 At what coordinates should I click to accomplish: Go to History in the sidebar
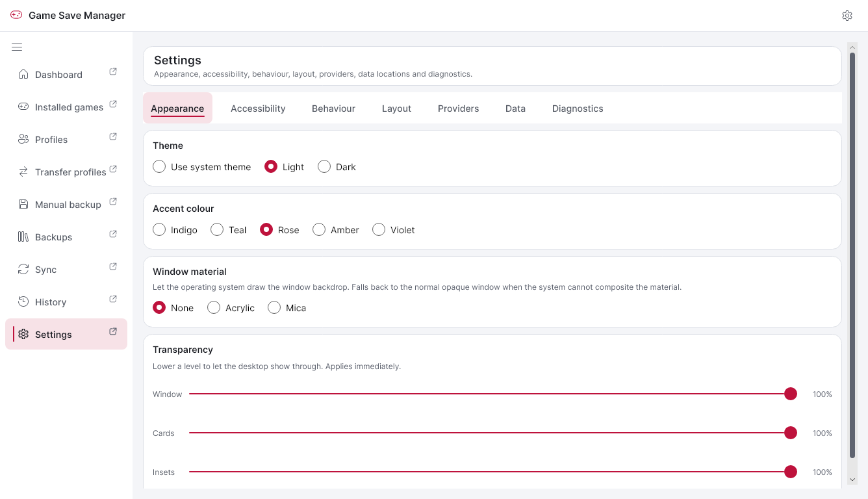pyautogui.click(x=66, y=301)
